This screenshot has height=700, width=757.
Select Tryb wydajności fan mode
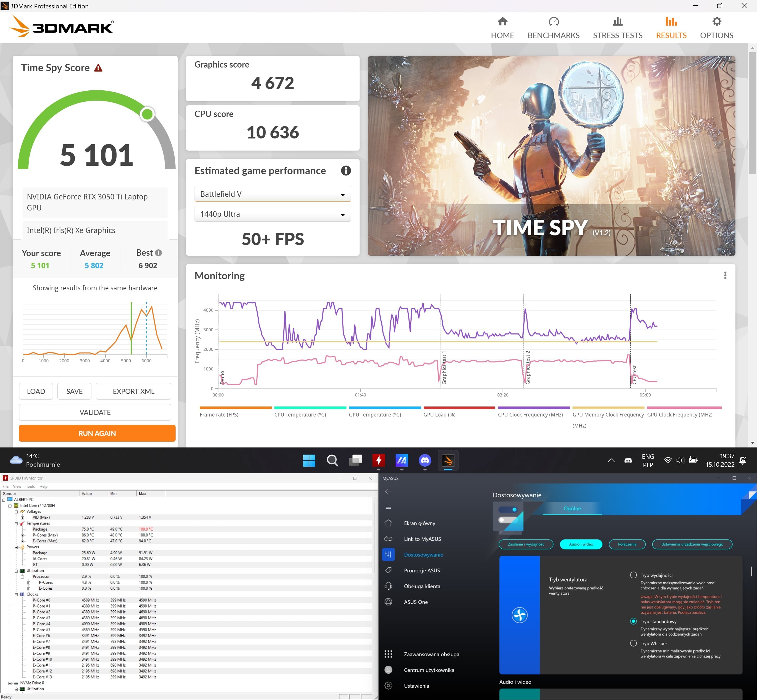tap(633, 575)
